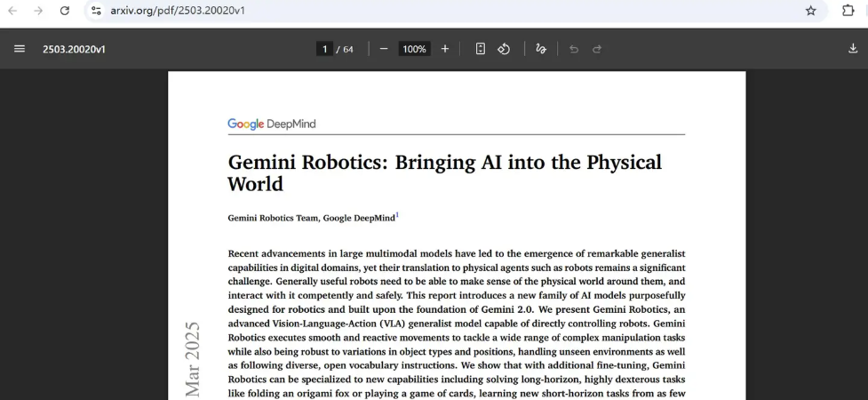Go back to the previous page
868x400 pixels.
click(12, 11)
